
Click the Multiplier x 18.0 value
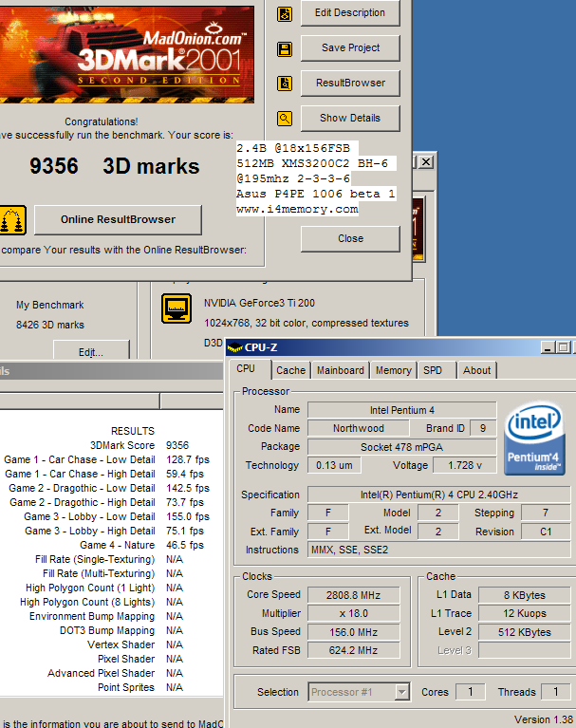pyautogui.click(x=353, y=613)
